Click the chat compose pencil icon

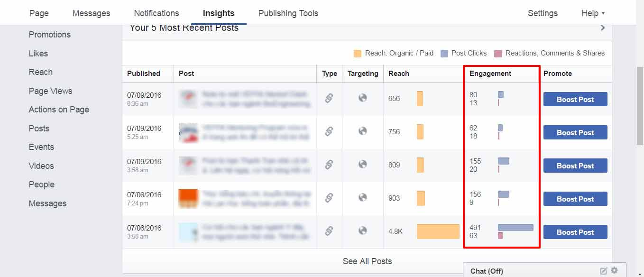[604, 271]
